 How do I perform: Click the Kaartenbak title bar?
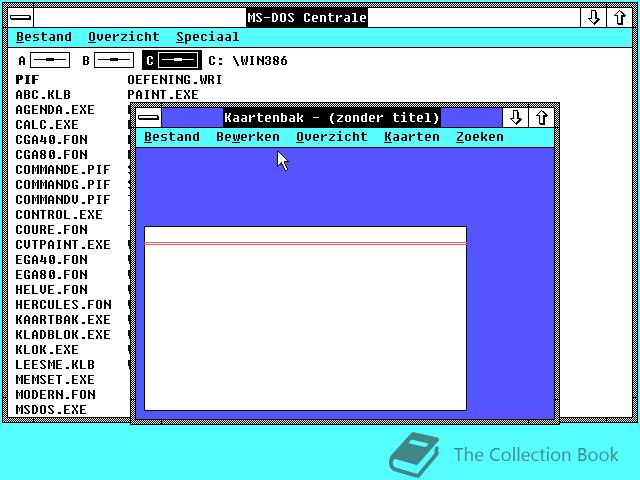(x=331, y=118)
